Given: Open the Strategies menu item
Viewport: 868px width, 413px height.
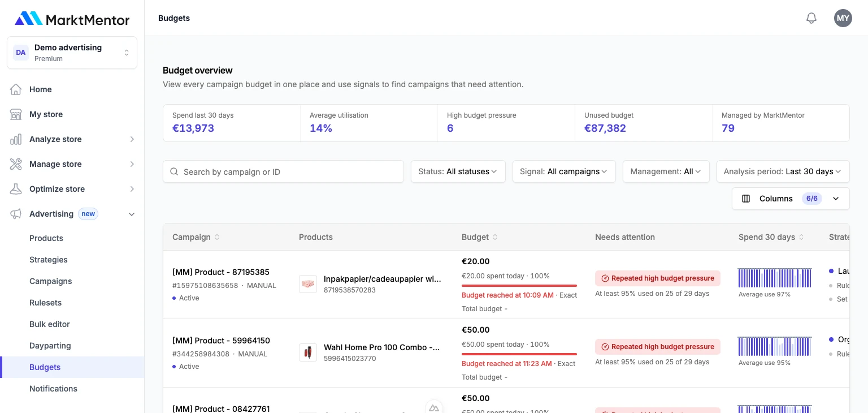Looking at the screenshot, I should click(49, 260).
